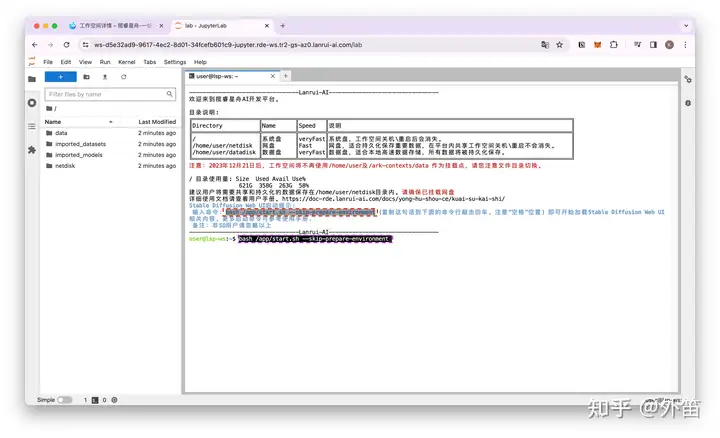Click the site information icon in address bar

pyautogui.click(x=85, y=45)
